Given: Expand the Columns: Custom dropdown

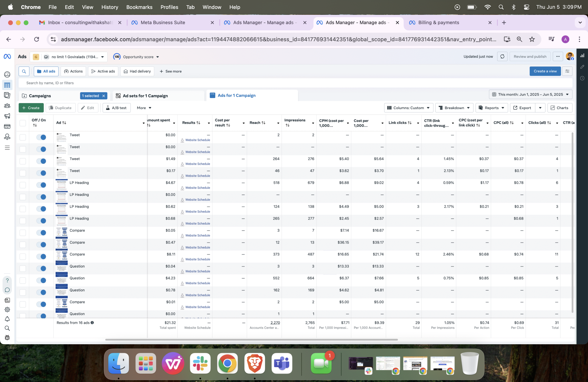Looking at the screenshot, I should click(x=408, y=108).
